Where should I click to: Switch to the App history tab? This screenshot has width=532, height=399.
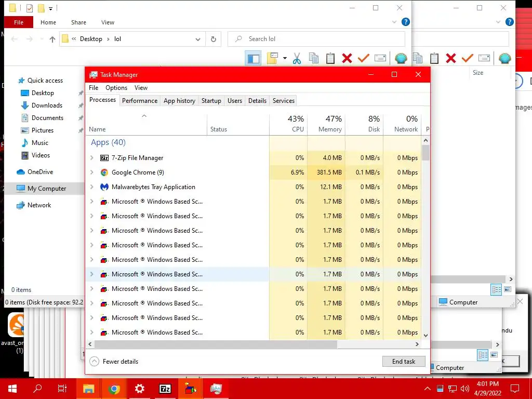click(179, 101)
